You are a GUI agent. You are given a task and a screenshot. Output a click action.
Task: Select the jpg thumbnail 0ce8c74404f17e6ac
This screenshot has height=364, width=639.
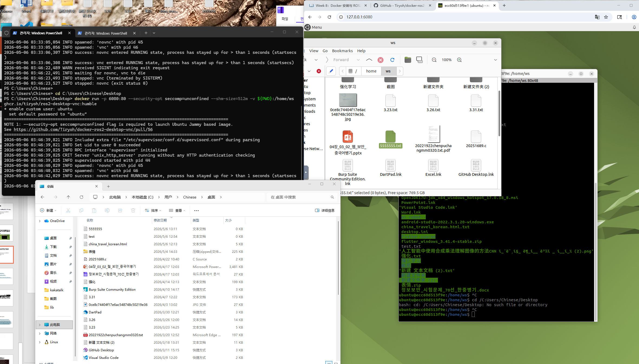348,100
